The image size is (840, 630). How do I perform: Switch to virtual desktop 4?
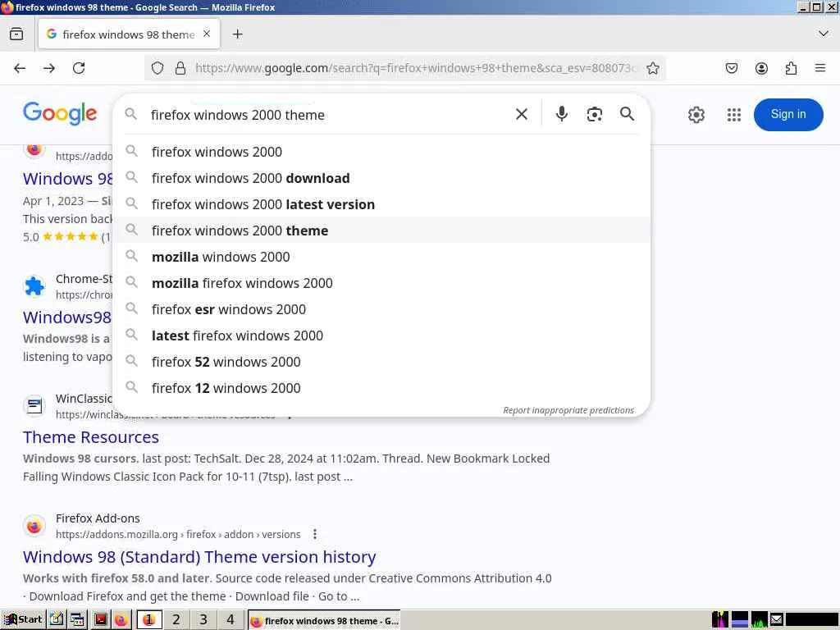point(231,620)
